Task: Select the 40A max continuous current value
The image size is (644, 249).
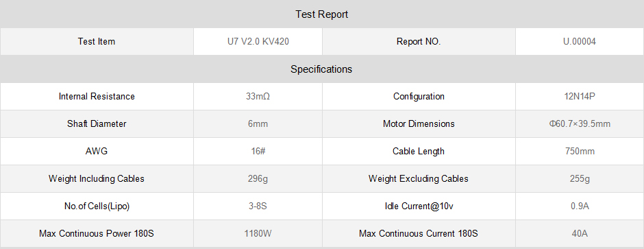Action: point(580,233)
